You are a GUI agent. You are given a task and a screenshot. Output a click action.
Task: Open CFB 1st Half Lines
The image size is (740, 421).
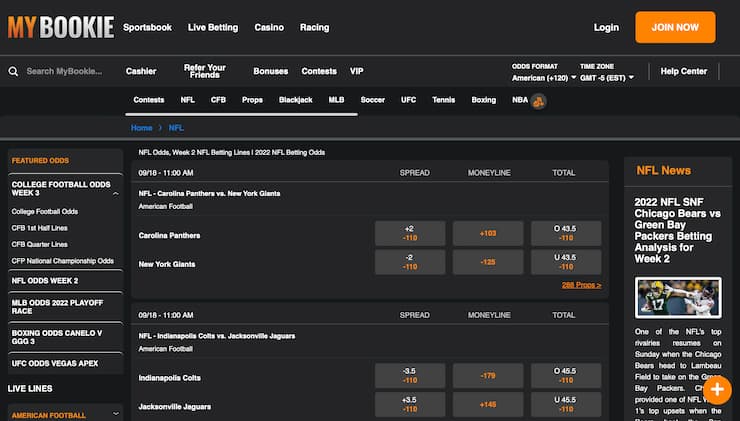coord(40,228)
